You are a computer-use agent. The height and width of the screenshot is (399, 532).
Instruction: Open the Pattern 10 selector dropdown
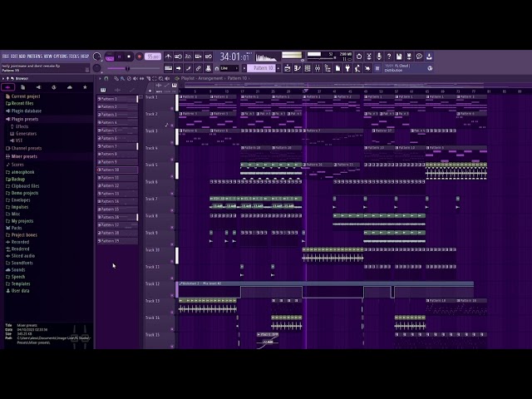click(261, 68)
